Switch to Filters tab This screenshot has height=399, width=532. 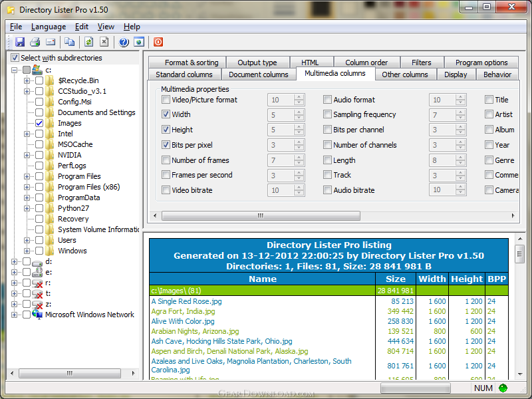422,63
